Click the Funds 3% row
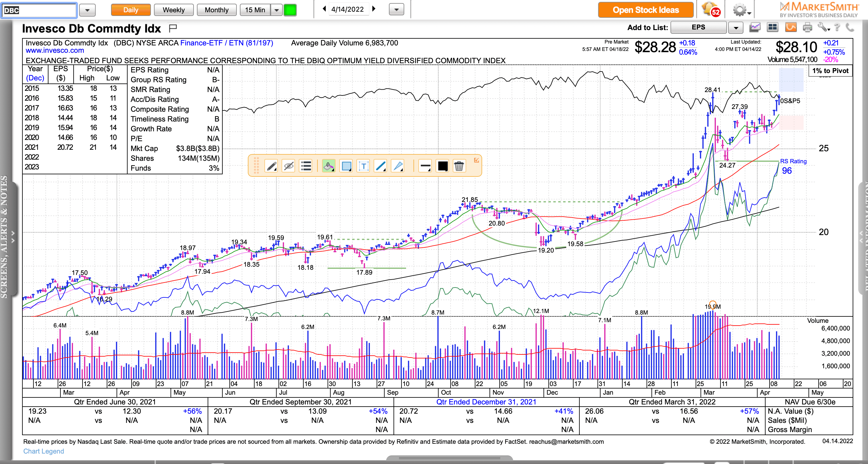The height and width of the screenshot is (464, 868). [x=175, y=168]
